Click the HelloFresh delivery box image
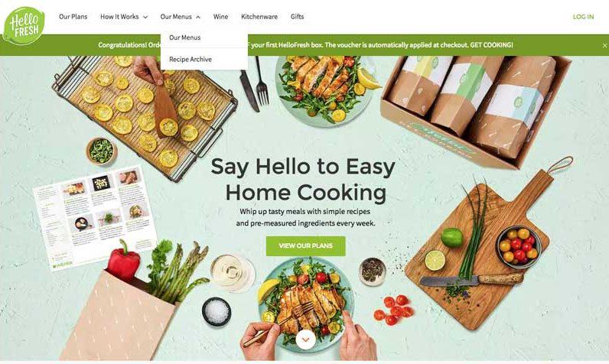 click(x=476, y=110)
